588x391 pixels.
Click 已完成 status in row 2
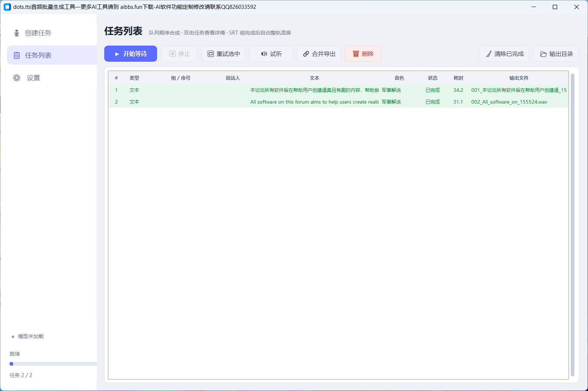433,102
